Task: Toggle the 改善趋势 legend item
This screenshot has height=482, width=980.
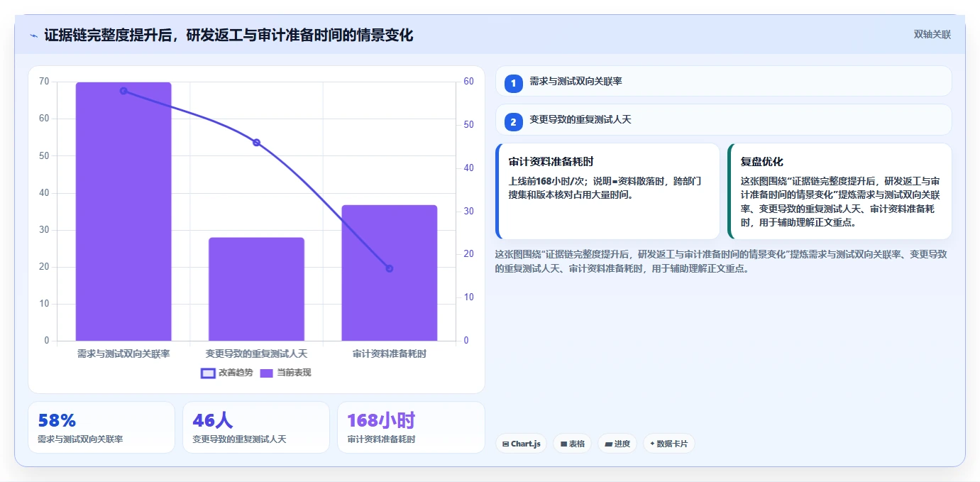Action: [227, 373]
